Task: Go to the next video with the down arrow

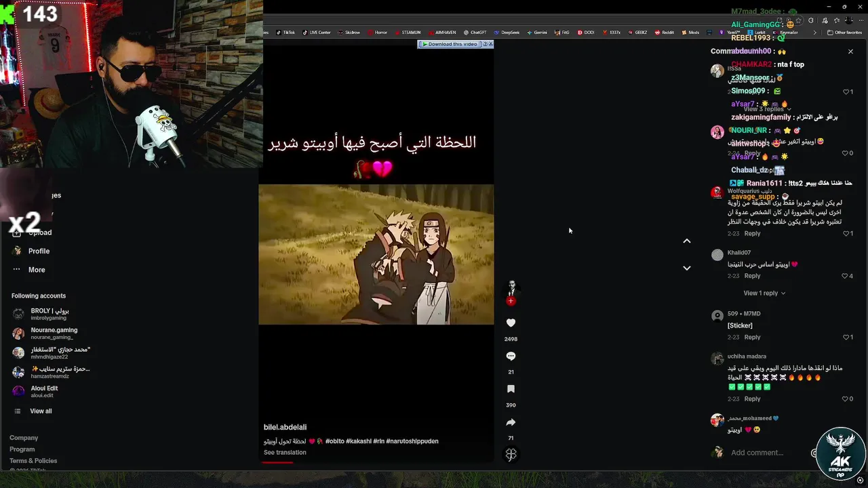Action: point(686,268)
